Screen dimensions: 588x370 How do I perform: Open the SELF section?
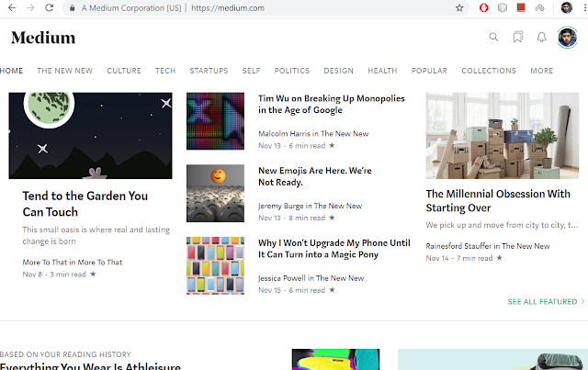click(251, 71)
